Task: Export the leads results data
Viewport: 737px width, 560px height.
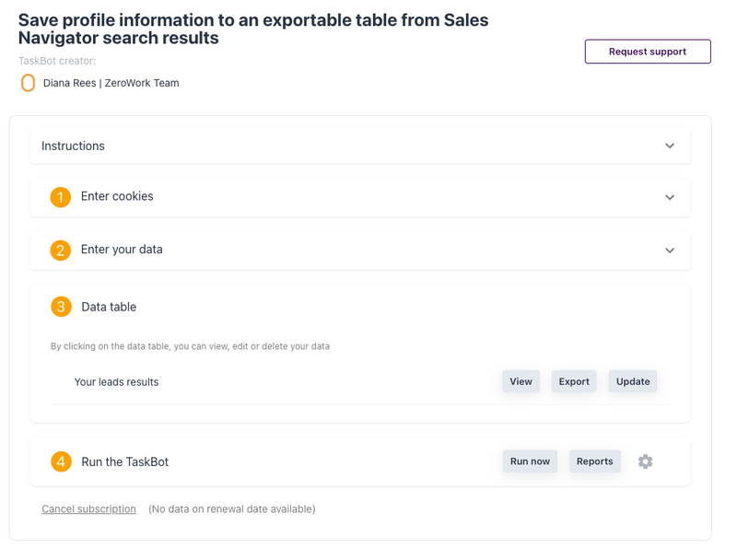Action: click(x=573, y=380)
